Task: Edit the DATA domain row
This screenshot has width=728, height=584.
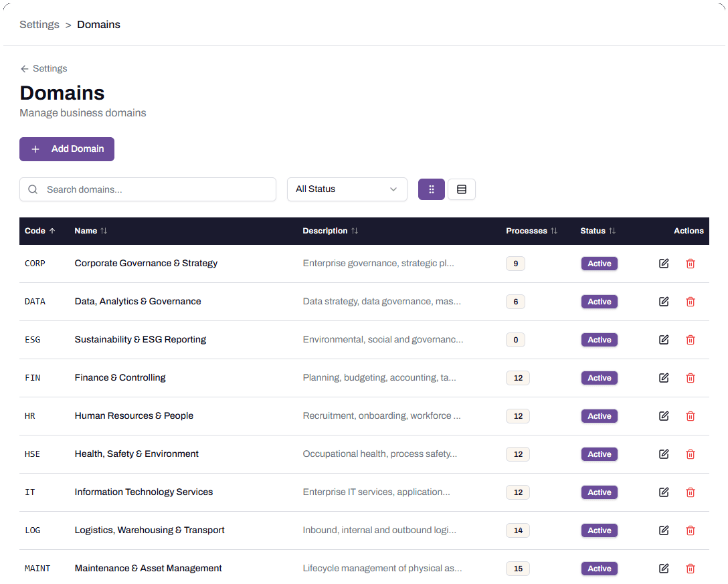Action: pyautogui.click(x=664, y=301)
